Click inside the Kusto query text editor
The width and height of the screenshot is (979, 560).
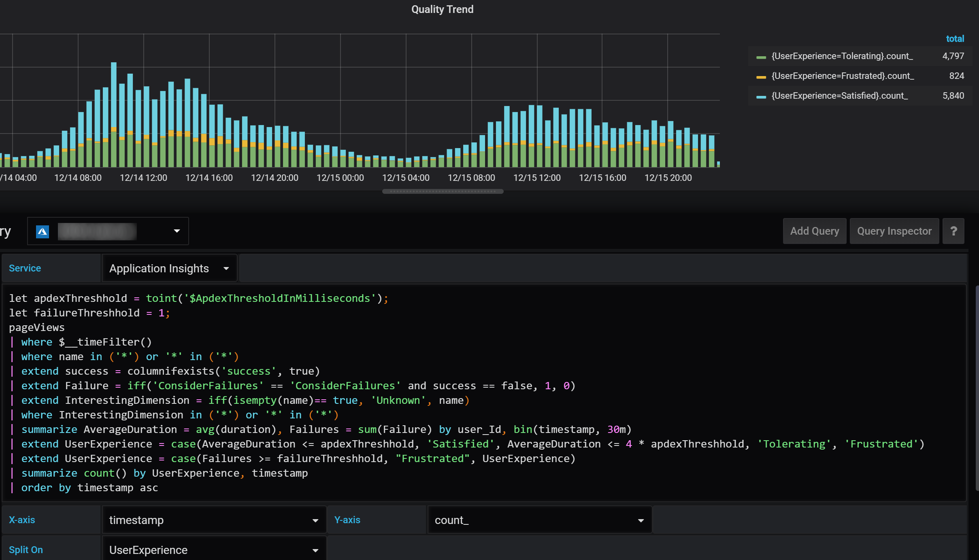[405, 392]
